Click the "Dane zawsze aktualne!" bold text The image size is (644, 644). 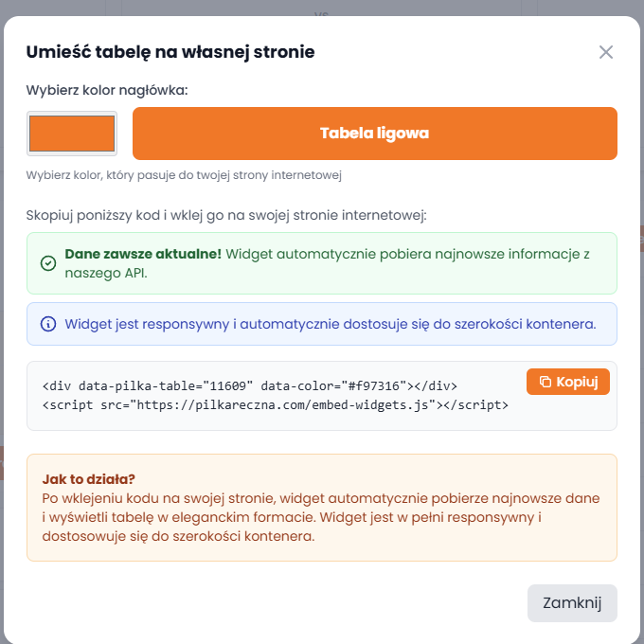point(143,254)
